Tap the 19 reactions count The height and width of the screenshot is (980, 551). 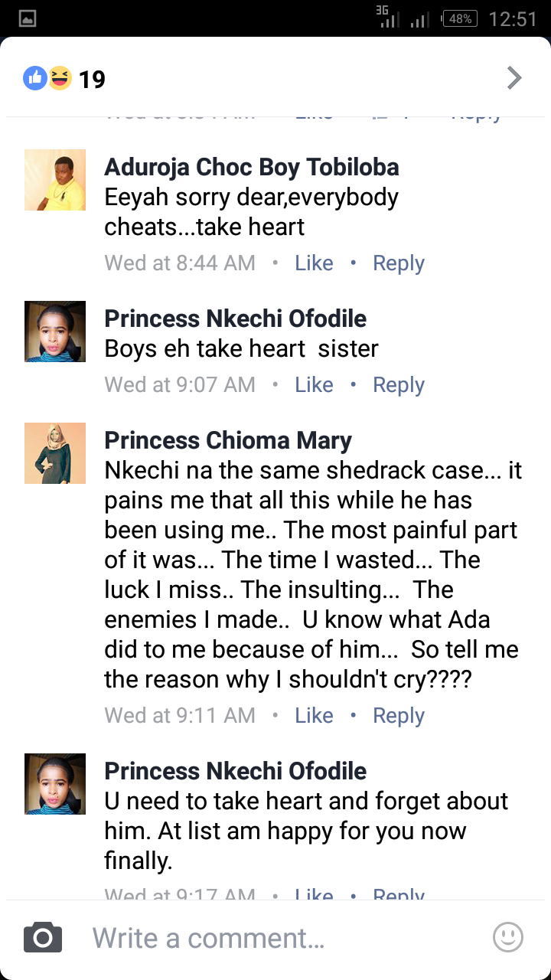[x=93, y=79]
